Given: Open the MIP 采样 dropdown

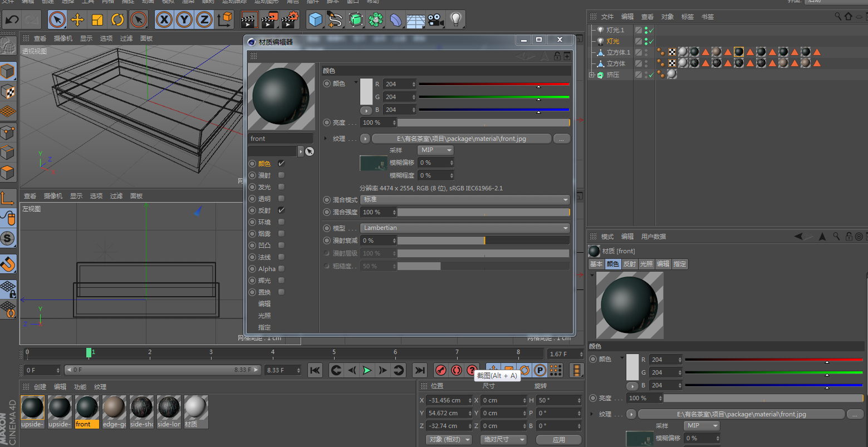Looking at the screenshot, I should pyautogui.click(x=435, y=150).
